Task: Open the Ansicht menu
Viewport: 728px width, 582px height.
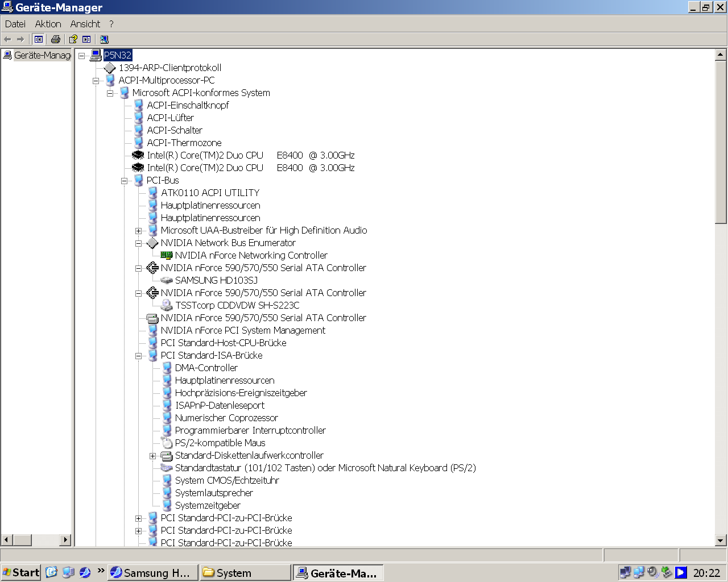Action: 85,24
